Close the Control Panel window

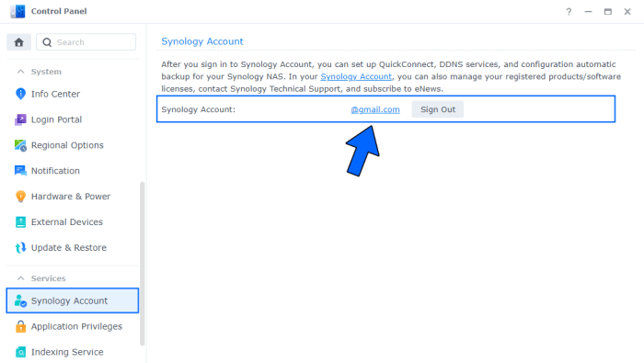[x=627, y=11]
